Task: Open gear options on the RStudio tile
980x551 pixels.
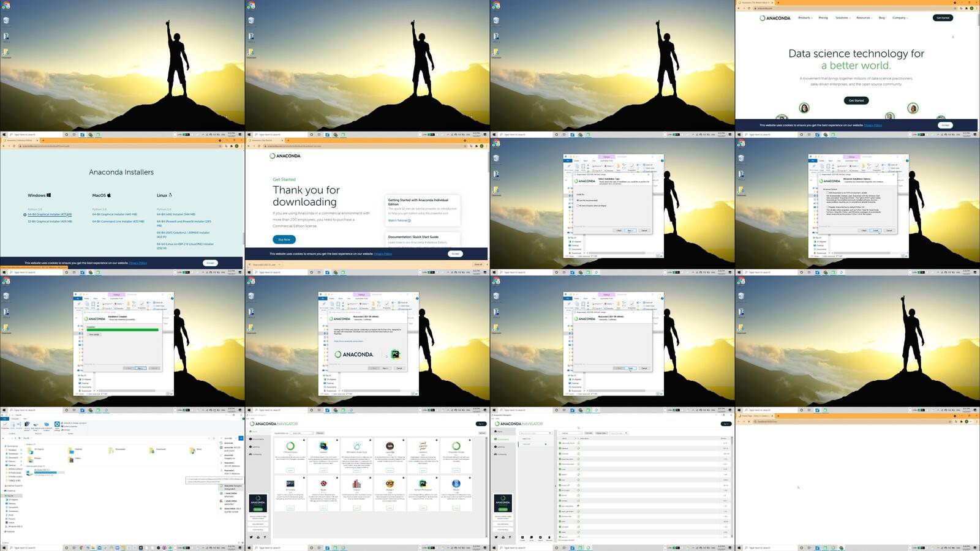Action: click(x=470, y=478)
